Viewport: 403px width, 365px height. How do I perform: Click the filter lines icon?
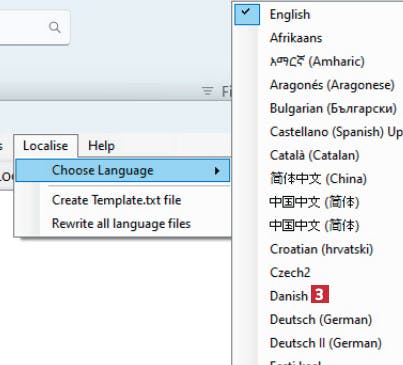point(208,91)
